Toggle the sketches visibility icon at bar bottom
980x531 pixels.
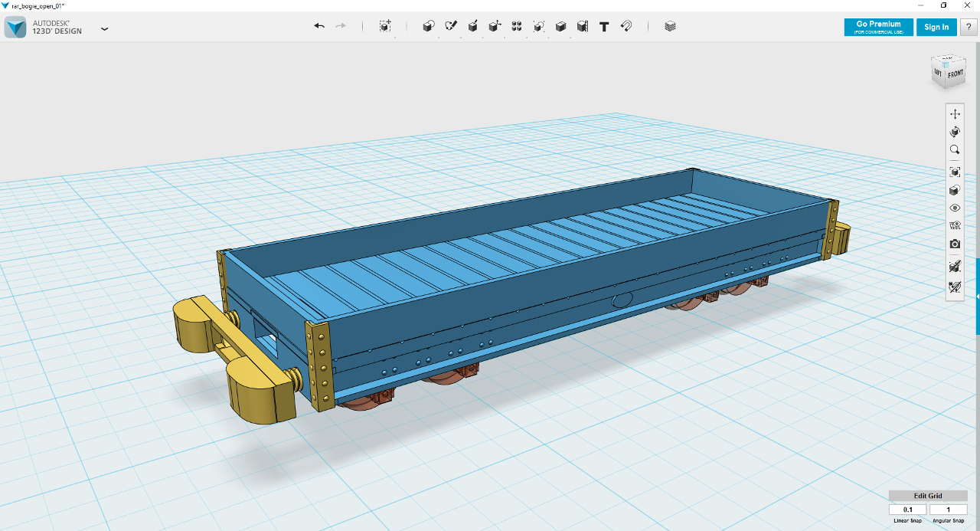click(955, 288)
